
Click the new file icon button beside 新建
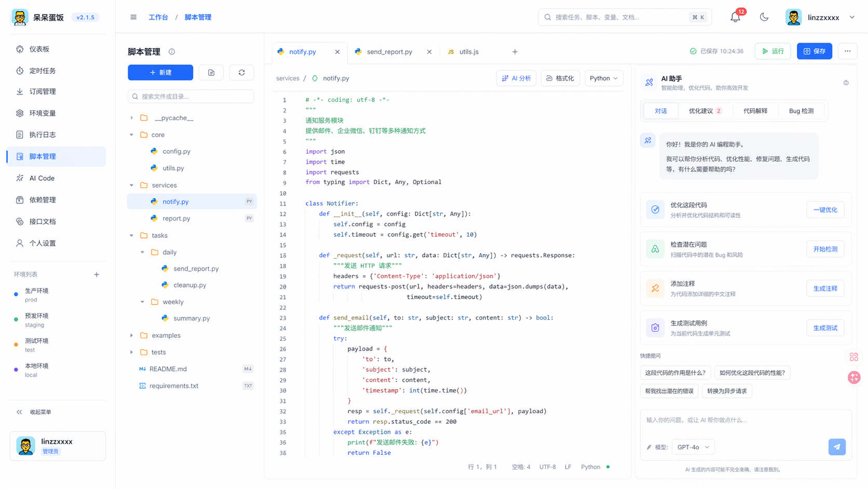(x=211, y=73)
